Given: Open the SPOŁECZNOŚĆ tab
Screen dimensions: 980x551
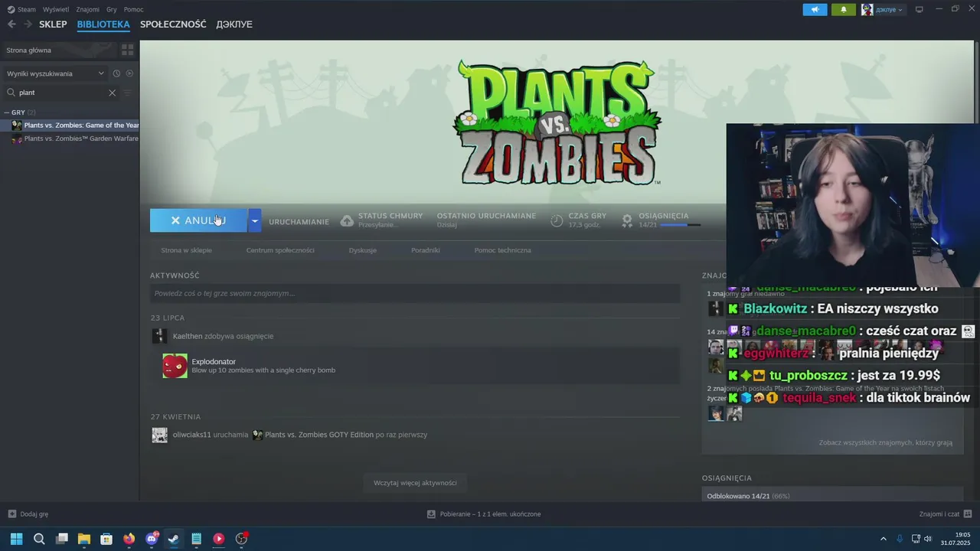Looking at the screenshot, I should coord(173,24).
